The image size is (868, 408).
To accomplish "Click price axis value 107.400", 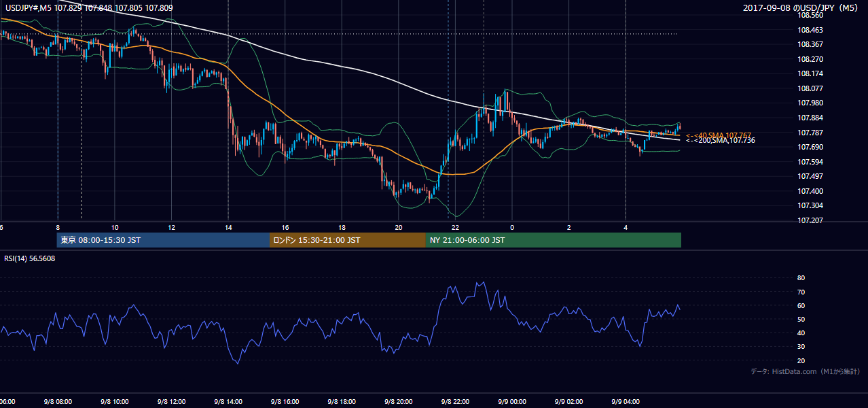I will pos(810,191).
